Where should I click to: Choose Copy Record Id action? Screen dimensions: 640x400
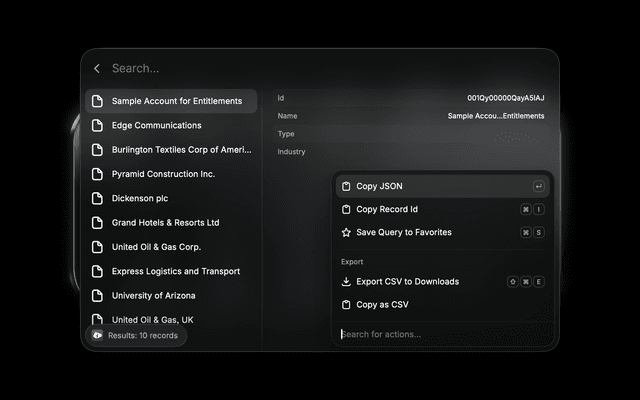click(x=443, y=209)
